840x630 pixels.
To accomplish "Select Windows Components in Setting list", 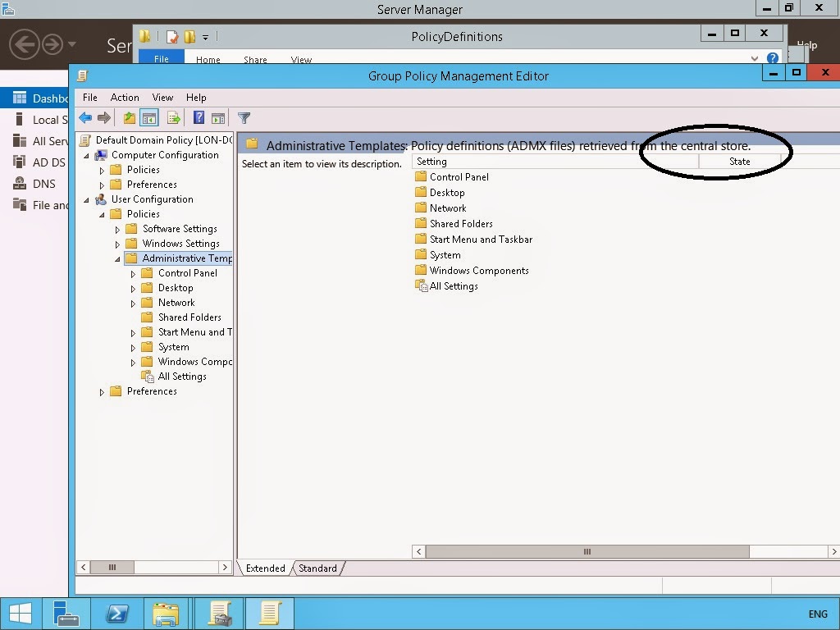I will coord(472,271).
